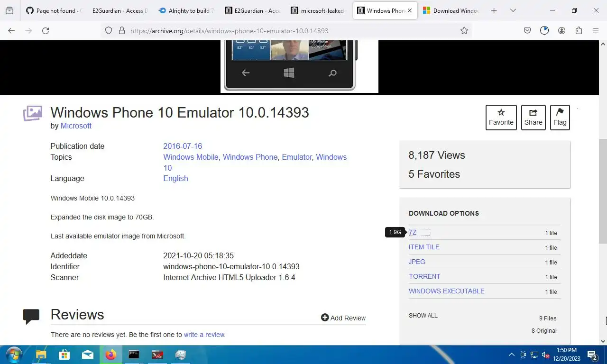Viewport: 607px width, 364px height.
Task: Show hidden system tray icons chevron
Action: (x=511, y=355)
